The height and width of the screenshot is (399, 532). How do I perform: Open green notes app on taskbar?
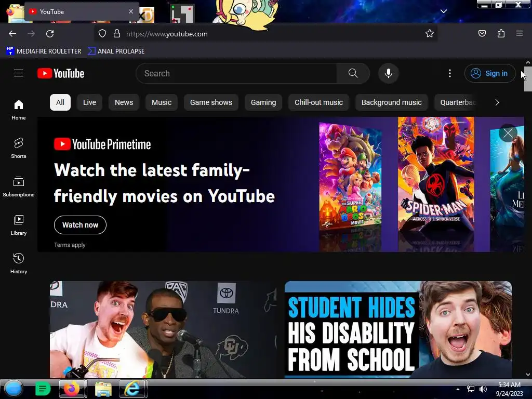pyautogui.click(x=43, y=389)
